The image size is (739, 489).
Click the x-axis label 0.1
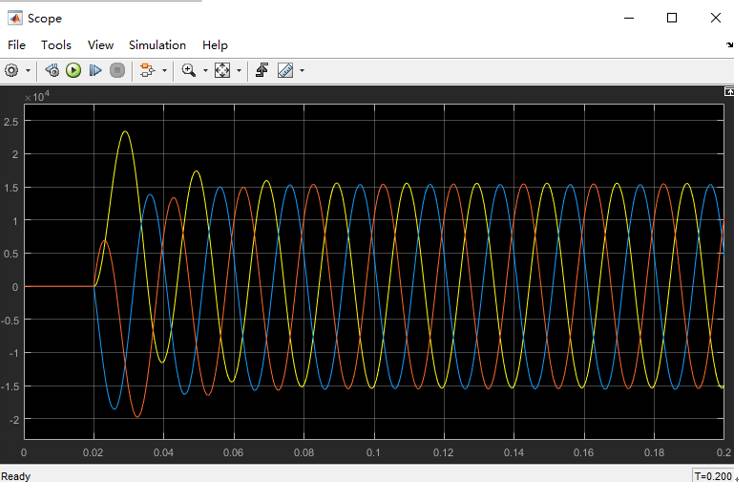pos(373,453)
